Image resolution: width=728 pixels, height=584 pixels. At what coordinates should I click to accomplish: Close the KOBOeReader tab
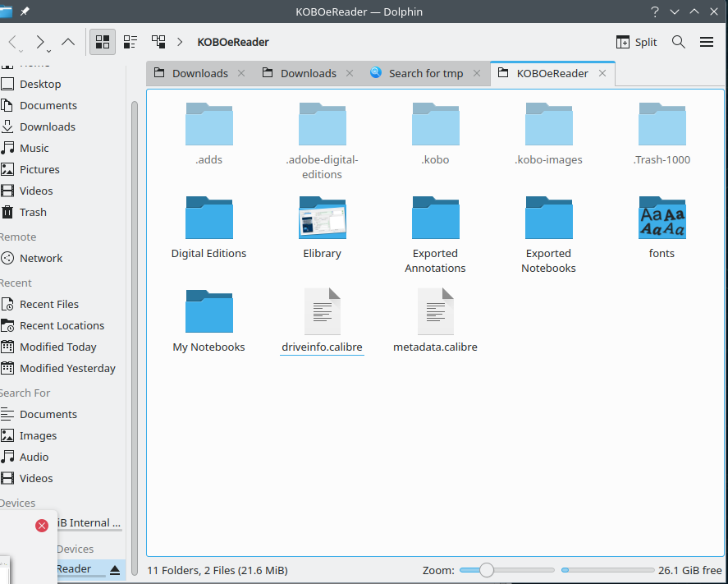pos(602,73)
